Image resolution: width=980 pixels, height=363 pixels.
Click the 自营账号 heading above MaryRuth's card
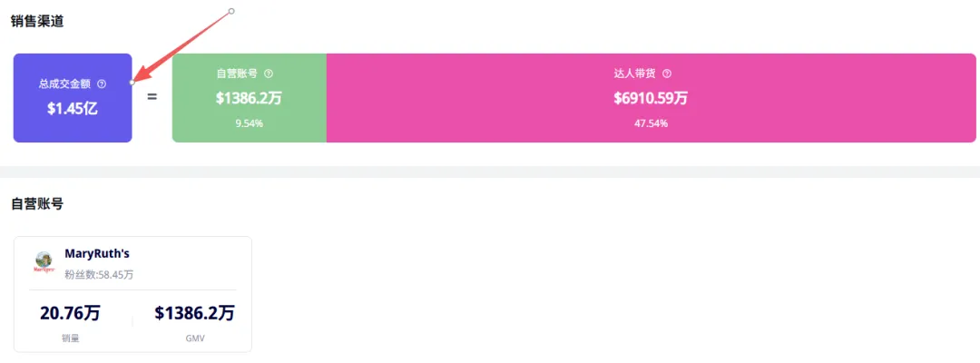pyautogui.click(x=37, y=204)
